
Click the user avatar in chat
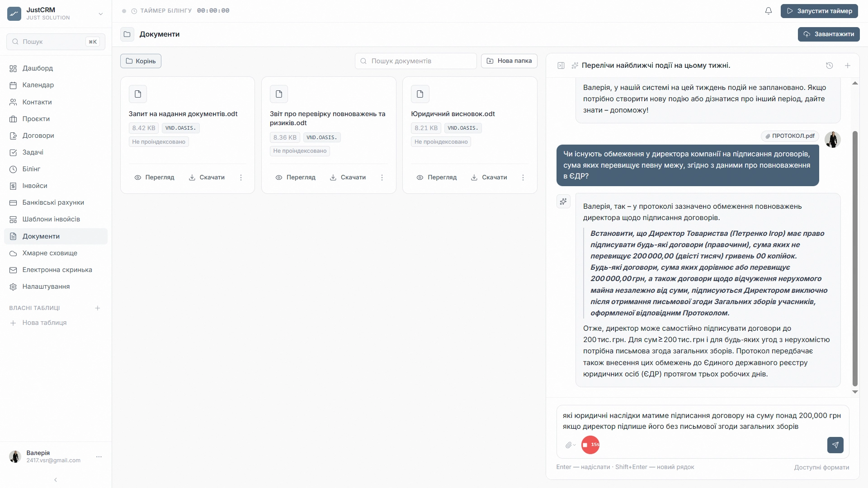click(833, 140)
